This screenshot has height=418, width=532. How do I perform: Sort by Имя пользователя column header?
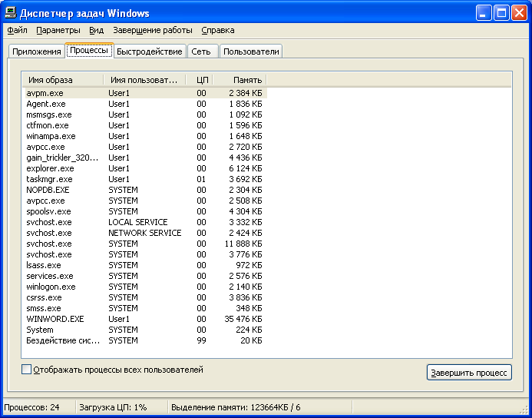[145, 80]
